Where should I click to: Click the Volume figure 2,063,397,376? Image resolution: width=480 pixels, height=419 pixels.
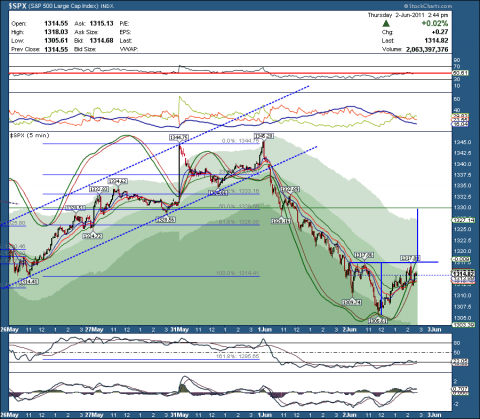tap(427, 49)
